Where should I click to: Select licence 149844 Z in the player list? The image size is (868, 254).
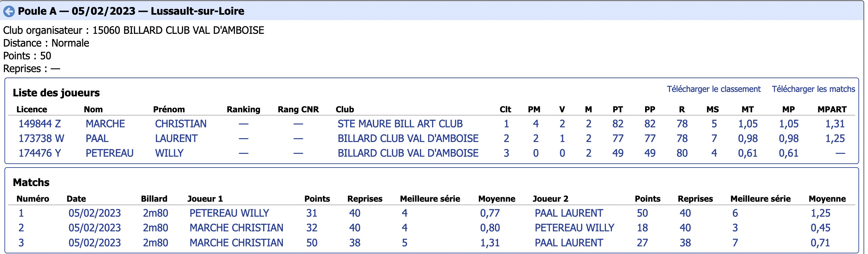pos(40,124)
